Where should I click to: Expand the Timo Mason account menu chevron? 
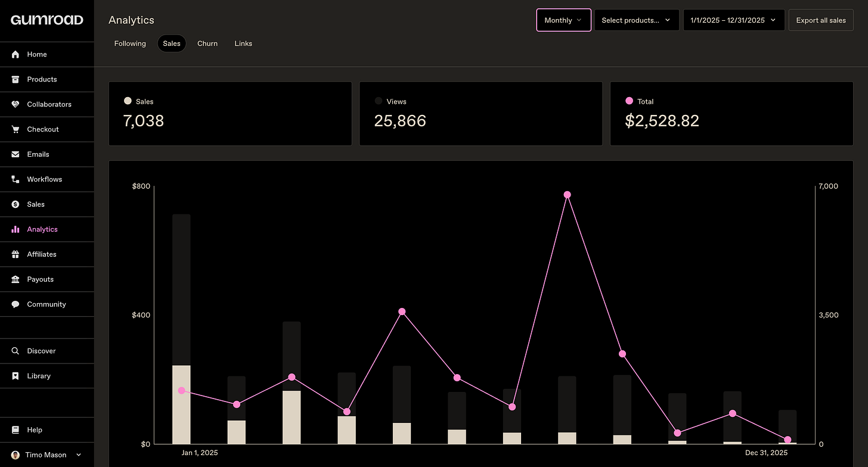pyautogui.click(x=79, y=455)
